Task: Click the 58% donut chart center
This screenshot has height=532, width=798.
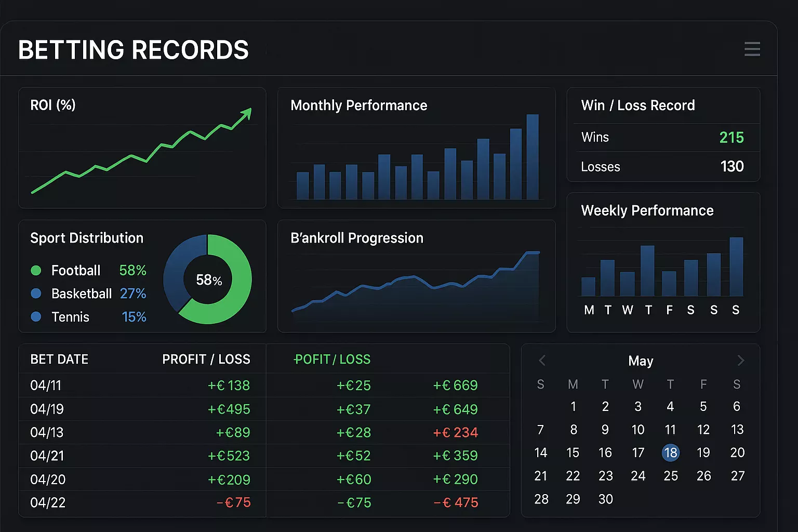Action: (208, 280)
